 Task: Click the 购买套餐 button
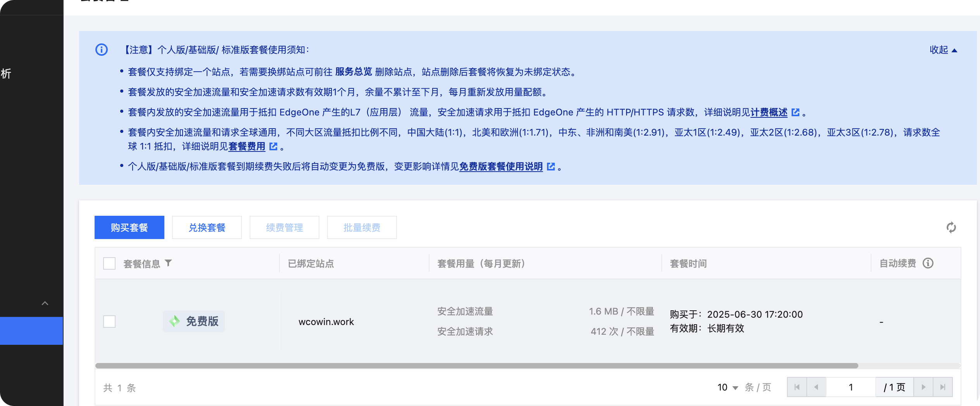tap(129, 227)
